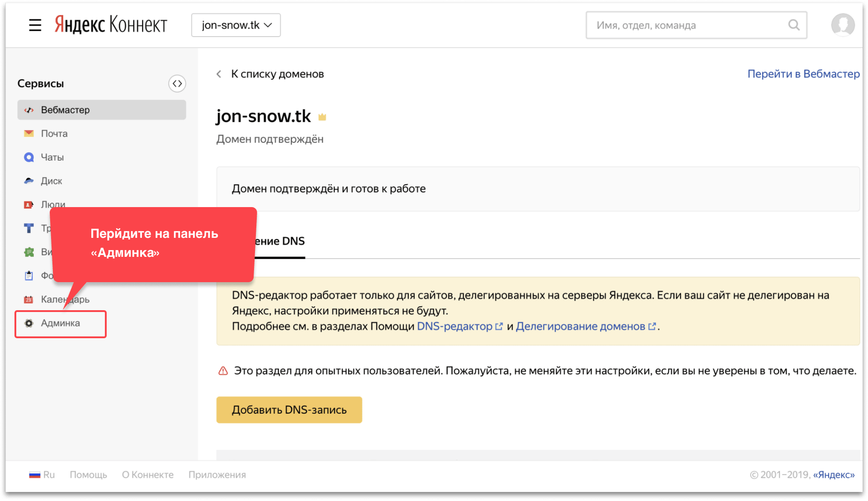Click the search magnifier icon
Image resolution: width=868 pixels, height=501 pixels.
(794, 25)
